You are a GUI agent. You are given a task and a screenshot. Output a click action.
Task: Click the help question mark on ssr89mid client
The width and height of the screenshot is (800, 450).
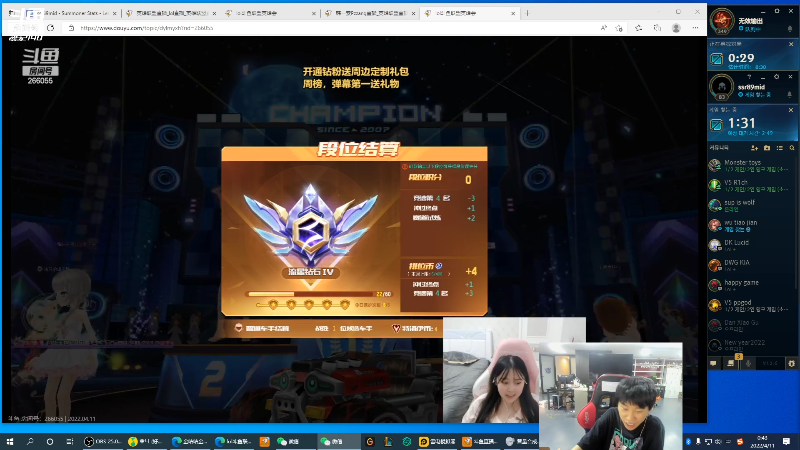pyautogui.click(x=749, y=77)
